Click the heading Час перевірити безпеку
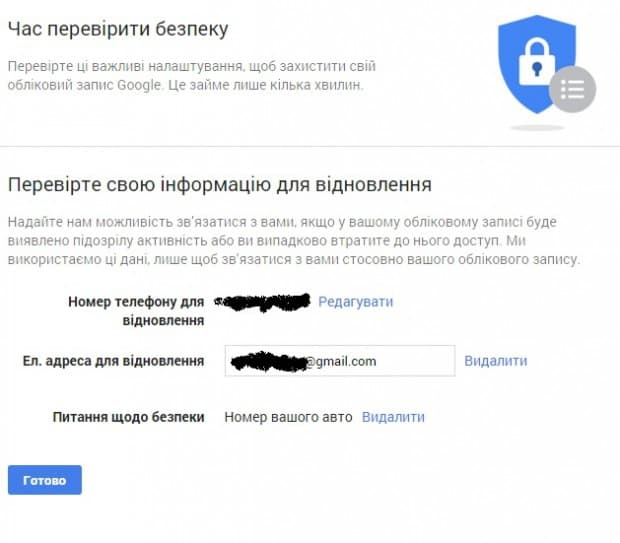The width and height of the screenshot is (620, 543). pos(118,30)
